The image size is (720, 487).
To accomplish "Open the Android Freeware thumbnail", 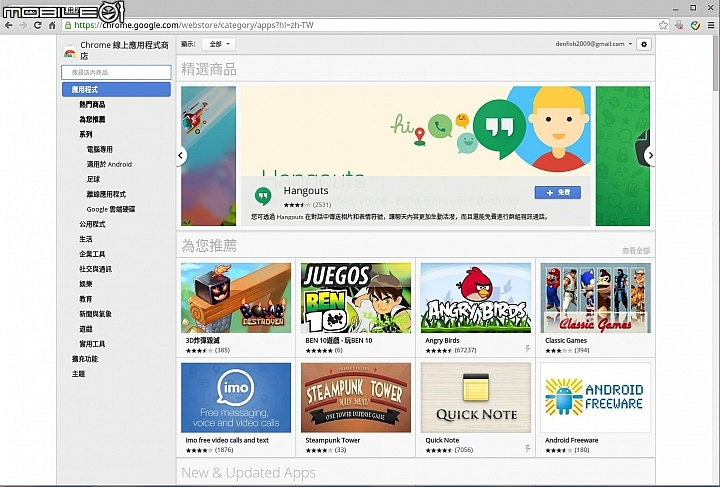I will click(x=596, y=397).
